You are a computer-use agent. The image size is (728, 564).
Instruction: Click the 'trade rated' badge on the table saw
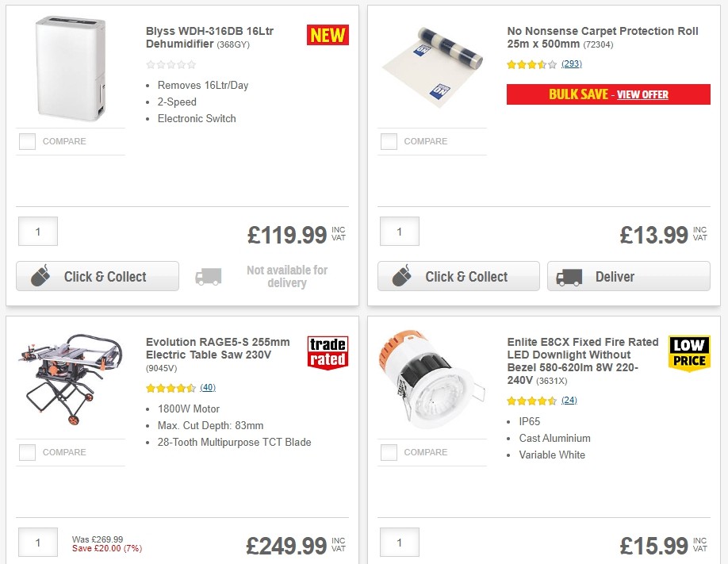tap(327, 352)
